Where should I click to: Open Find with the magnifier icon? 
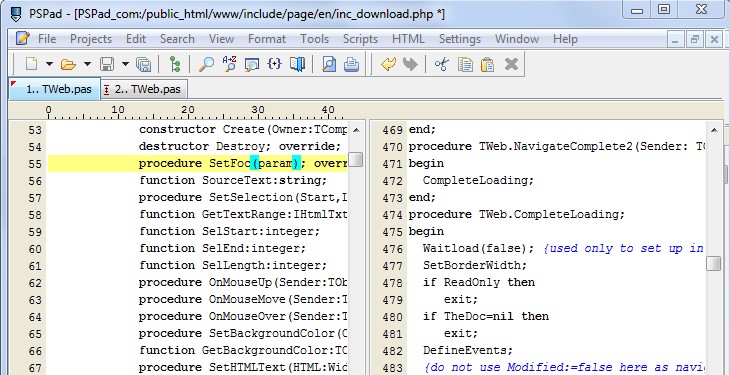click(x=206, y=64)
